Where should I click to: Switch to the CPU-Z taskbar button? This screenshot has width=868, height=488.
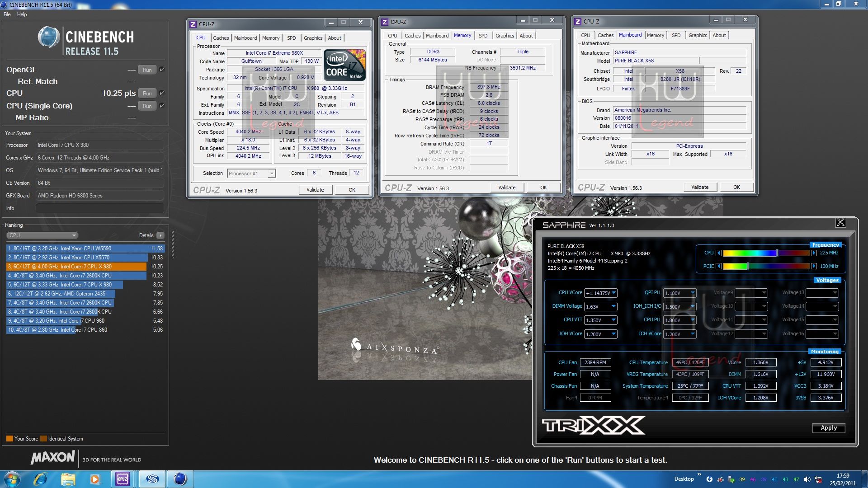tap(123, 479)
